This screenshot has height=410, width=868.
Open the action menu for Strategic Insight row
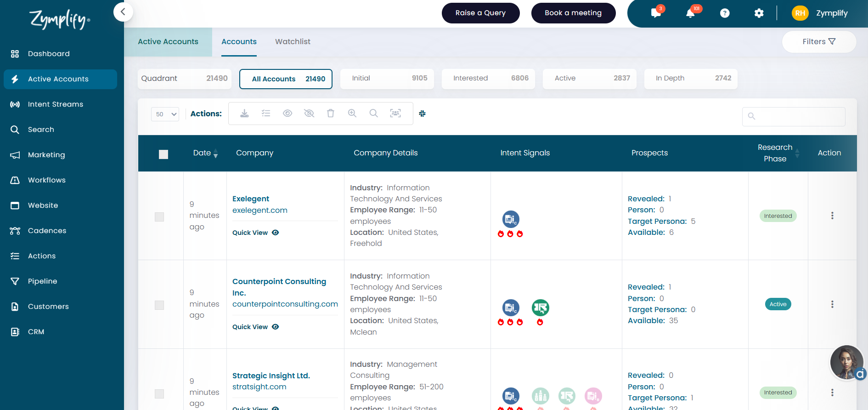pos(832,393)
